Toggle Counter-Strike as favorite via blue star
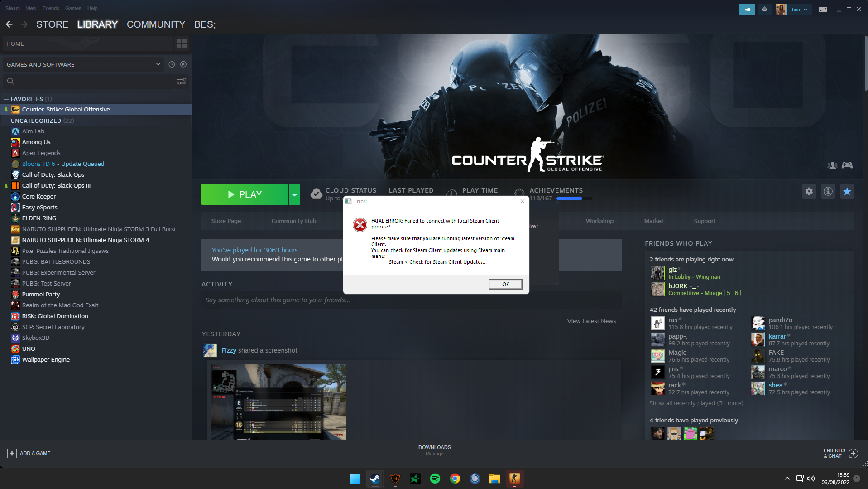 pos(847,191)
